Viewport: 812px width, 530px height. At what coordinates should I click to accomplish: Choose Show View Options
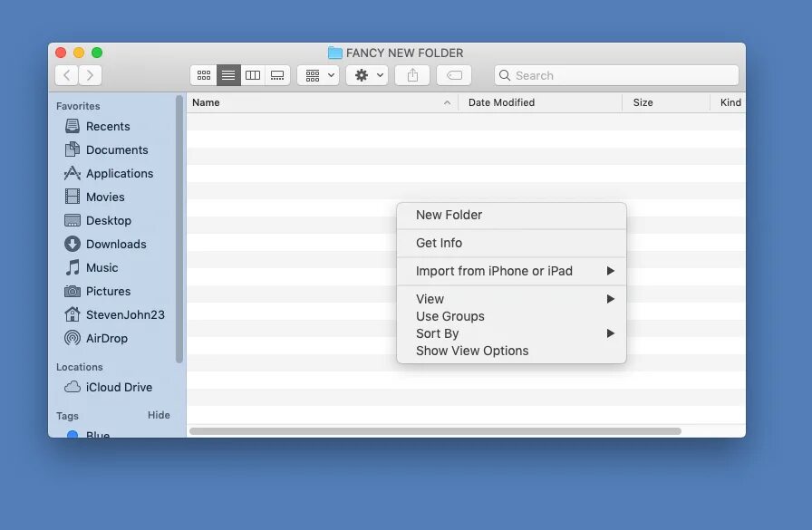pyautogui.click(x=511, y=351)
